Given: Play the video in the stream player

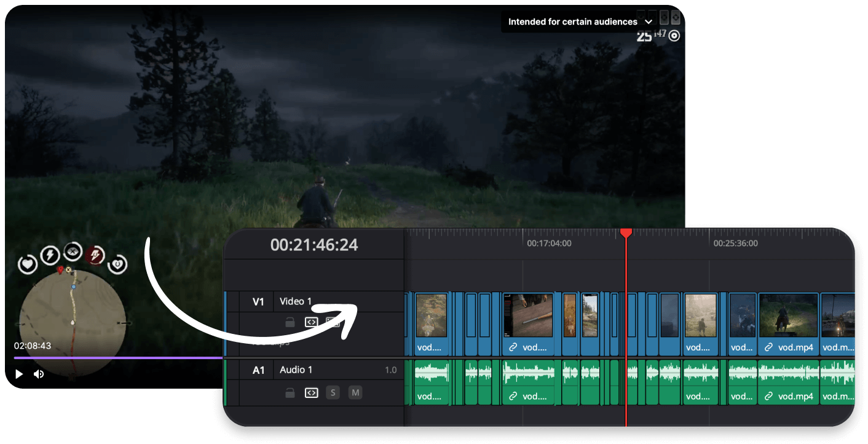Looking at the screenshot, I should 19,374.
